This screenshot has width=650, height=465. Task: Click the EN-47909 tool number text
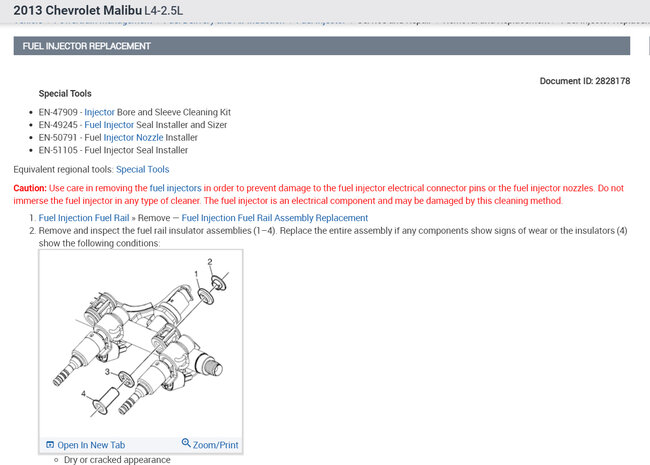[x=58, y=112]
